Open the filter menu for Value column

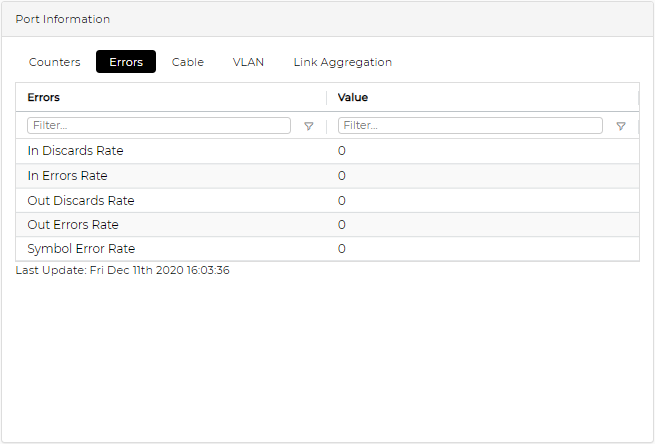pyautogui.click(x=621, y=126)
